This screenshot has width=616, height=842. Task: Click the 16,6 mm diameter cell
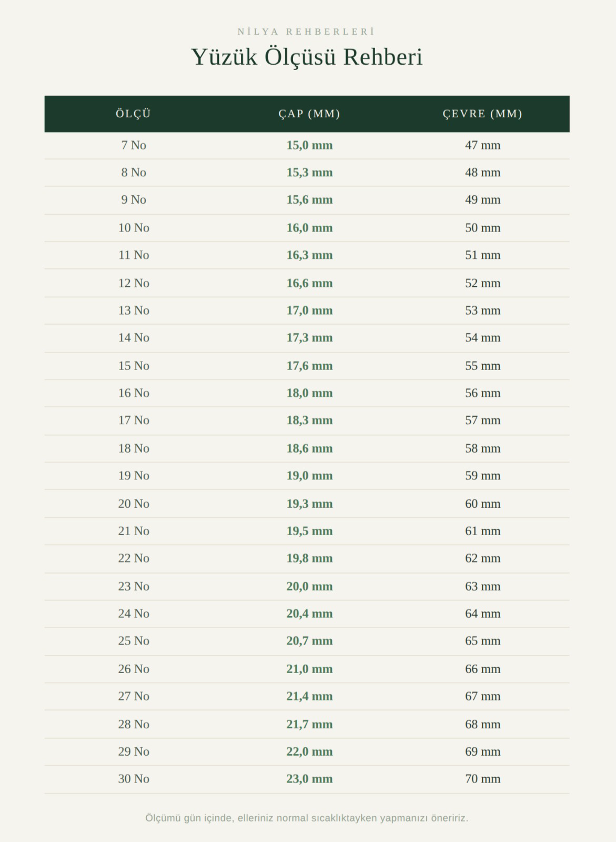click(309, 283)
